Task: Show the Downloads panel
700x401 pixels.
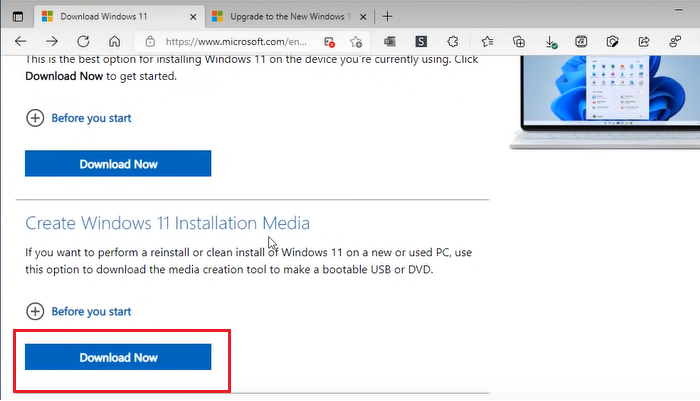Action: (x=551, y=41)
